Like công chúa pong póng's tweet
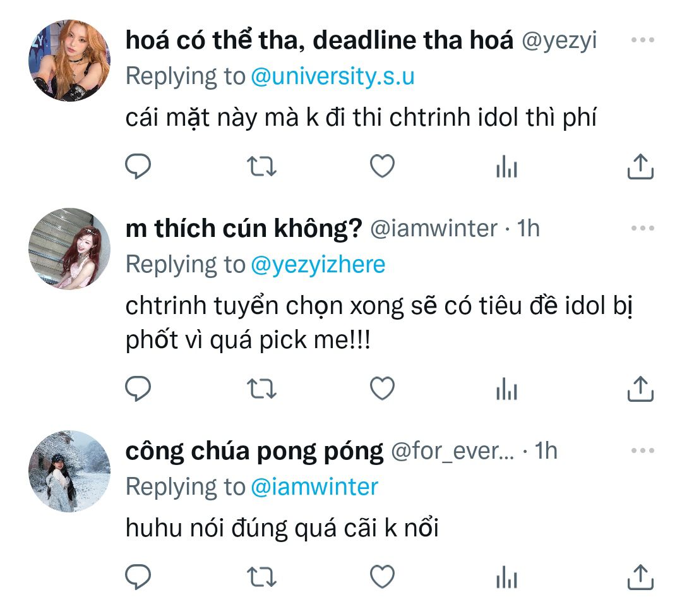 (x=382, y=576)
